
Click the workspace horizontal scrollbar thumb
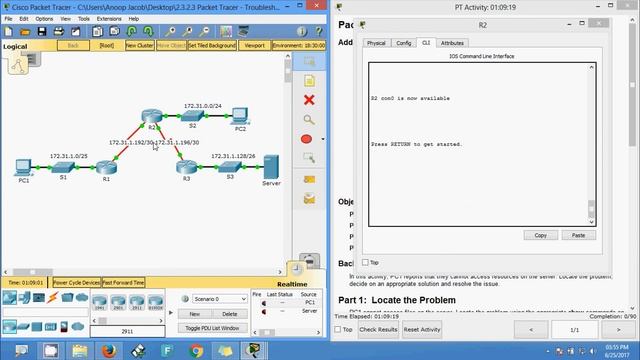click(33, 272)
